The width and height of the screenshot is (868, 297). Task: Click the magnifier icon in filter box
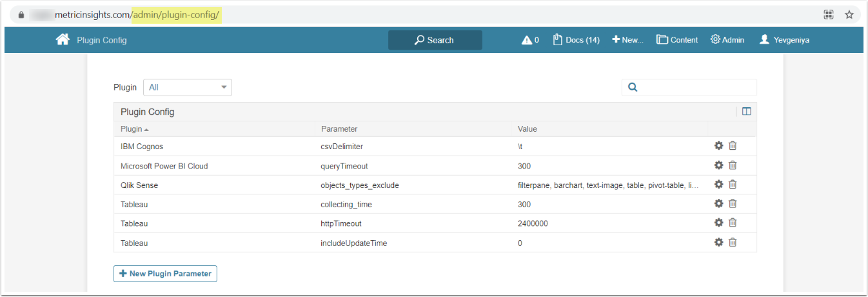click(633, 87)
